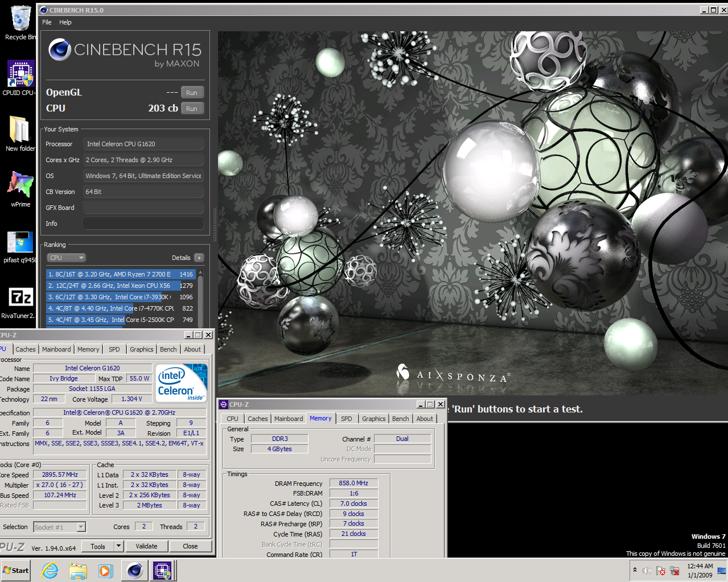Click the Close button in CPU-Z
Image resolution: width=728 pixels, height=582 pixels.
coord(190,546)
